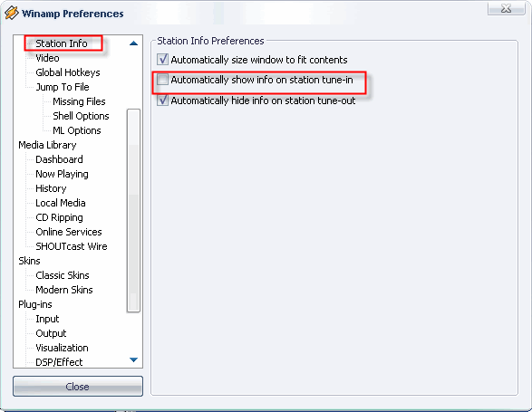
Task: Open Shell Options under Jump To File
Action: [x=81, y=116]
